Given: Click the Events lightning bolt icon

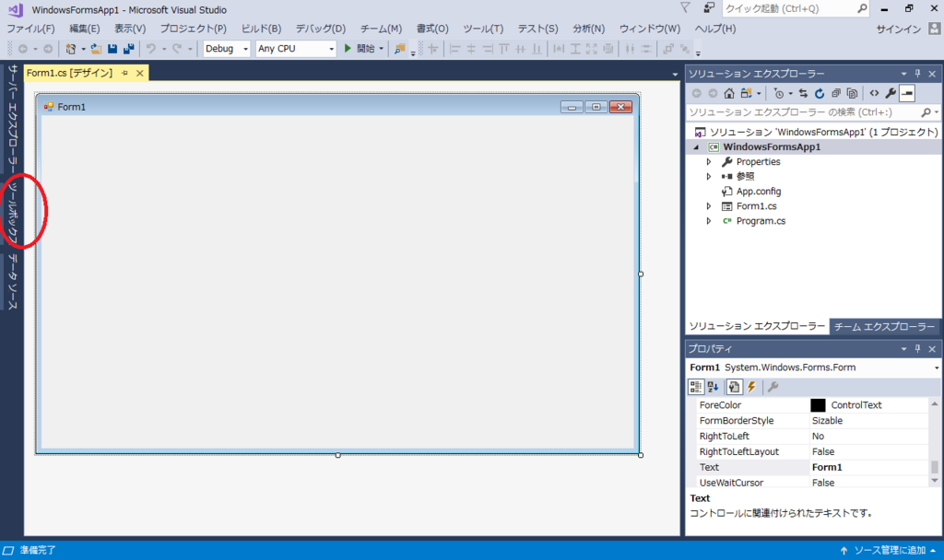Looking at the screenshot, I should click(x=751, y=387).
